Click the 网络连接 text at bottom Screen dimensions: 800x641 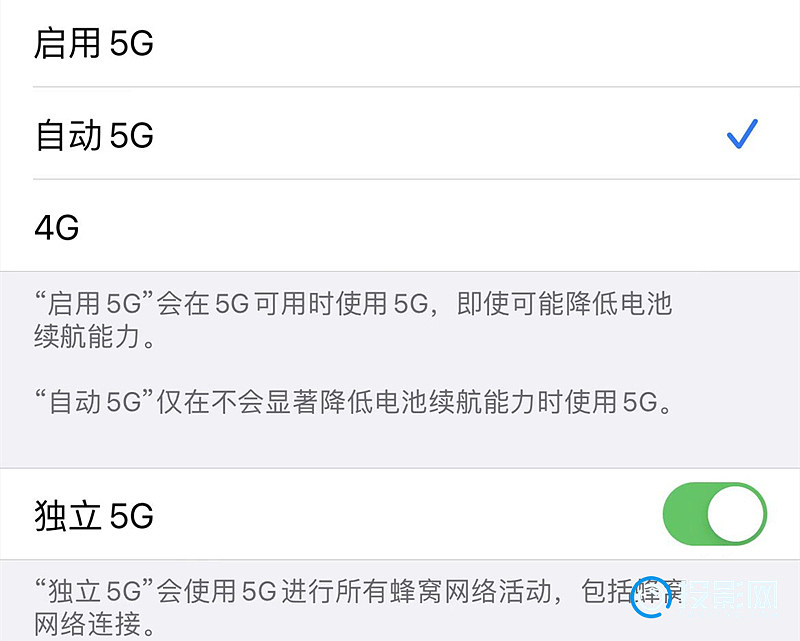95,627
